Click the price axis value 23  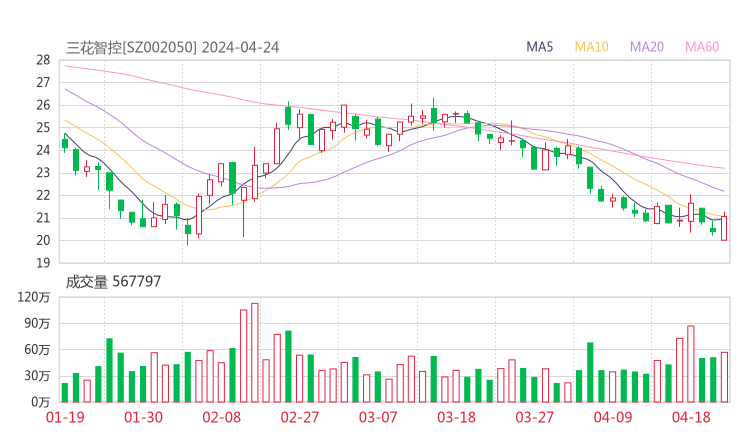point(43,173)
